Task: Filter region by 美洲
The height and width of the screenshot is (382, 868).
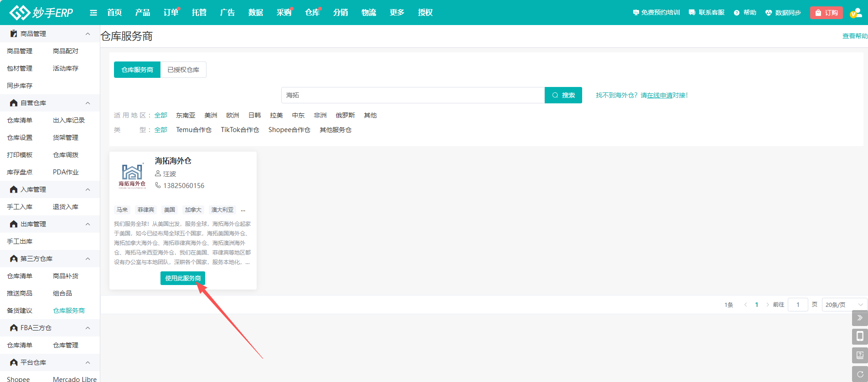Action: (x=211, y=115)
